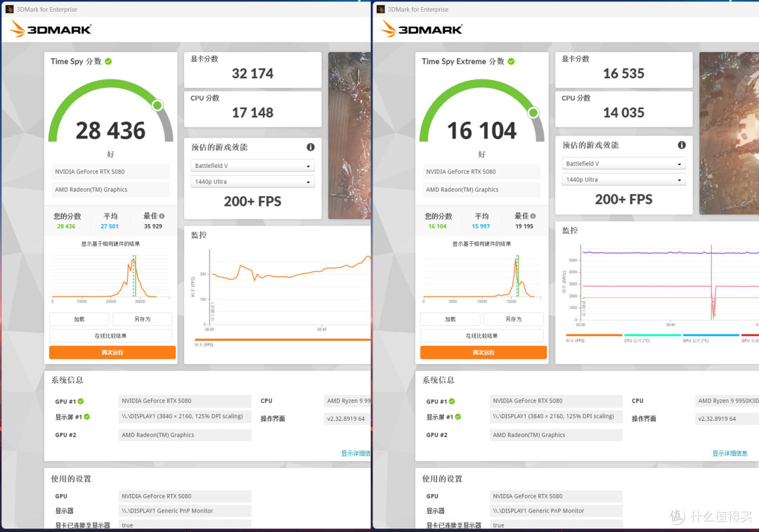Click the blue GPU 温度 legend bar in Time Spy Extreme window
This screenshot has width=759, height=532.
(711, 335)
